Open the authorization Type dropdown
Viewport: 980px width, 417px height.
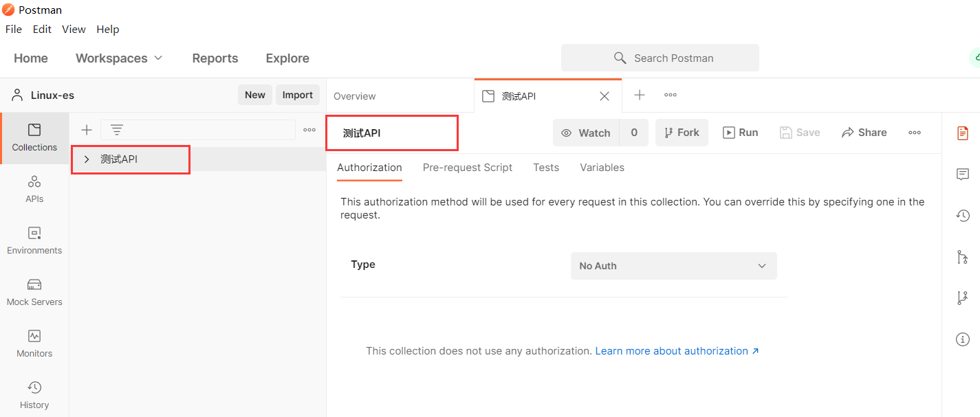click(674, 266)
